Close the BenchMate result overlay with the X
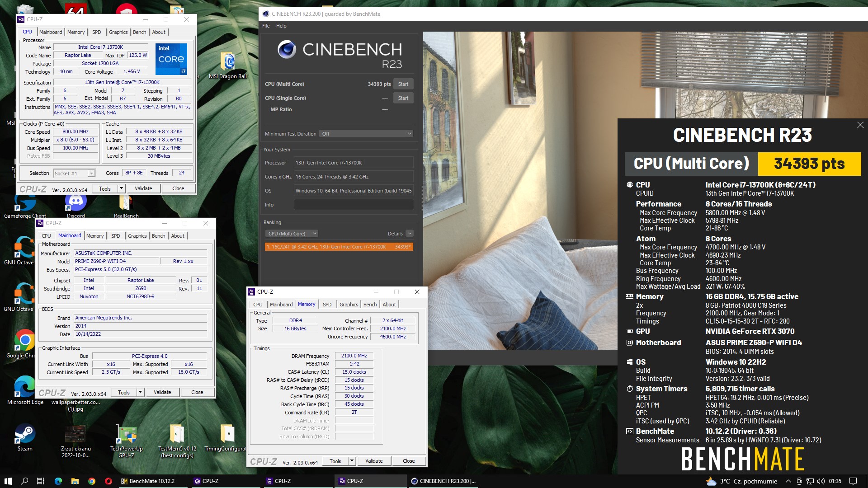The width and height of the screenshot is (868, 488). tap(860, 125)
